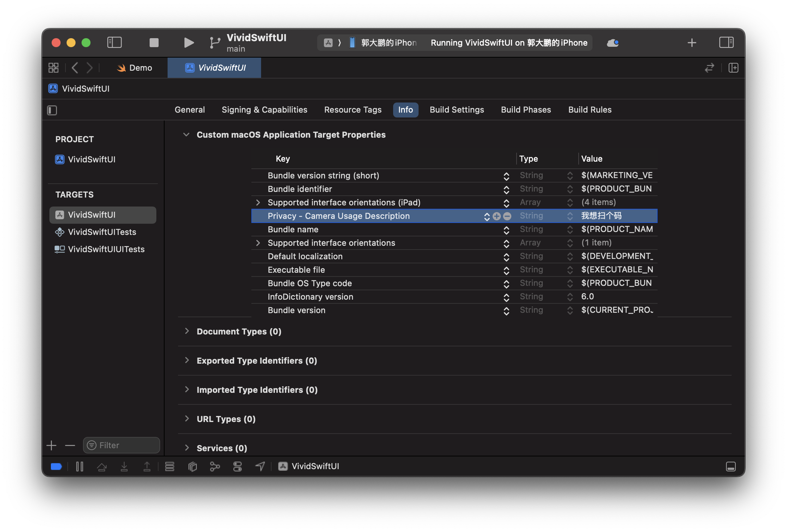Expand the Services section
This screenshot has width=787, height=532.
tap(187, 448)
